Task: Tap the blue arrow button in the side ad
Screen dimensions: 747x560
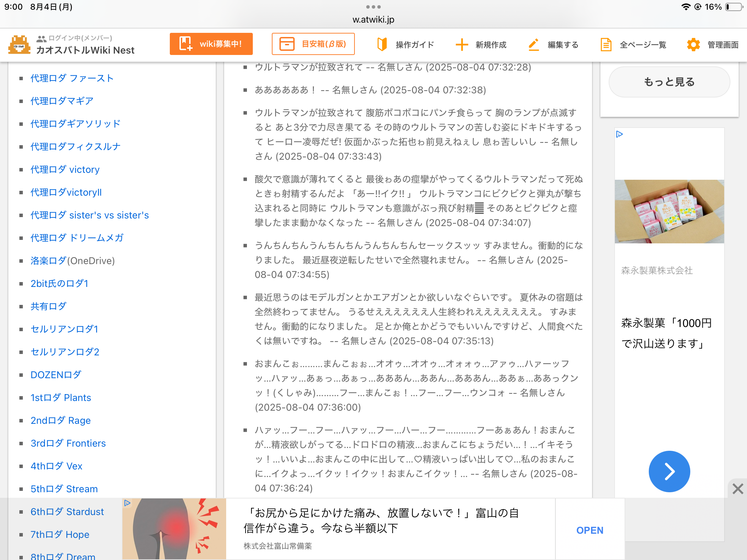Action: click(x=669, y=472)
